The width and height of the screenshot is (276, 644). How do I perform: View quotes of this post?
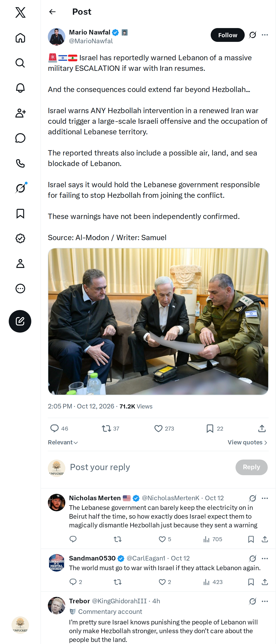click(x=247, y=442)
